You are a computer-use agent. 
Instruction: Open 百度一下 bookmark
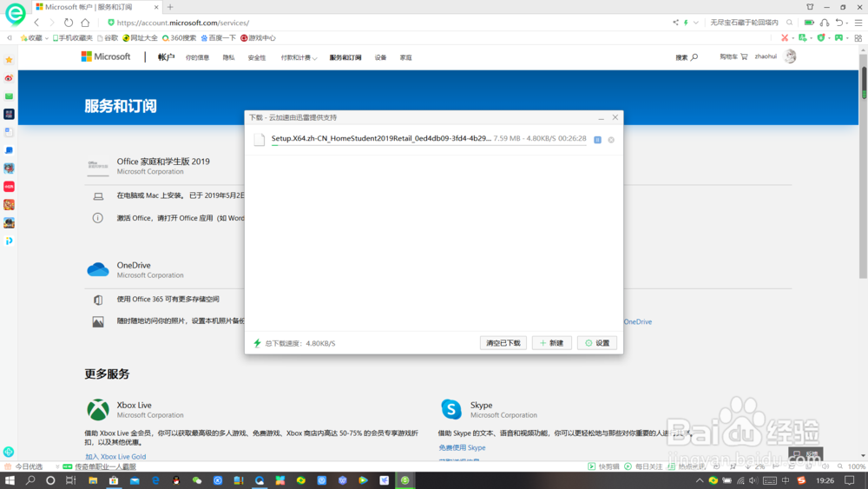218,37
